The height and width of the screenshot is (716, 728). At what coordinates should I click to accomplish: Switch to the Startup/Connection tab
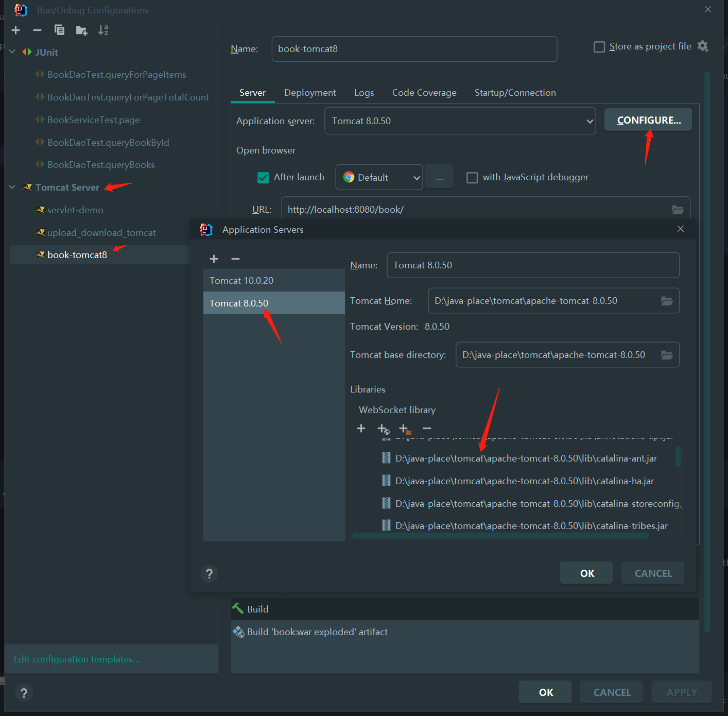coord(515,93)
